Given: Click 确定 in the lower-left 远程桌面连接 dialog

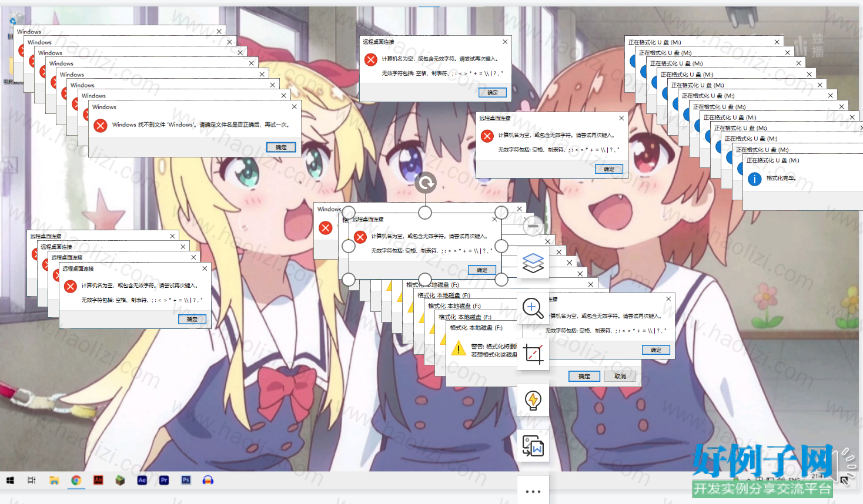Looking at the screenshot, I should [192, 319].
